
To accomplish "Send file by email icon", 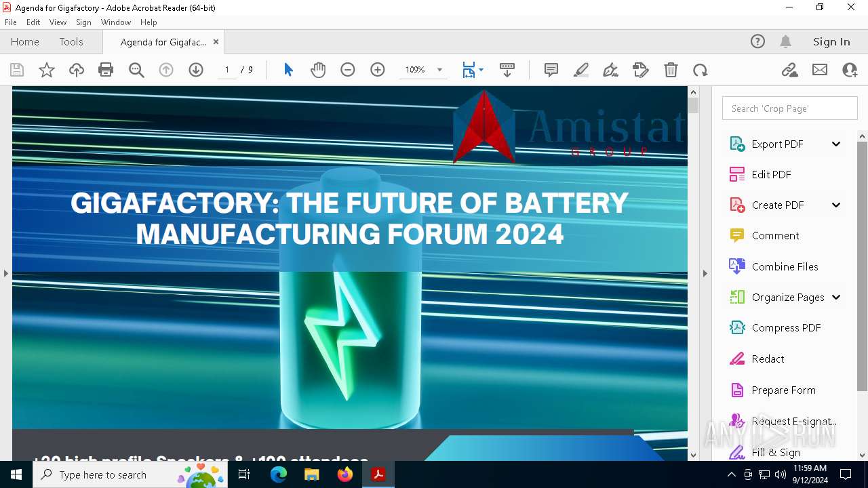I will (820, 70).
